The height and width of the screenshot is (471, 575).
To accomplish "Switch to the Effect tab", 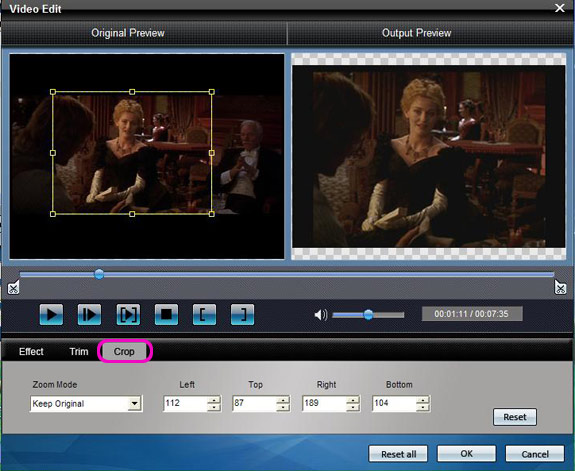I will pyautogui.click(x=31, y=351).
